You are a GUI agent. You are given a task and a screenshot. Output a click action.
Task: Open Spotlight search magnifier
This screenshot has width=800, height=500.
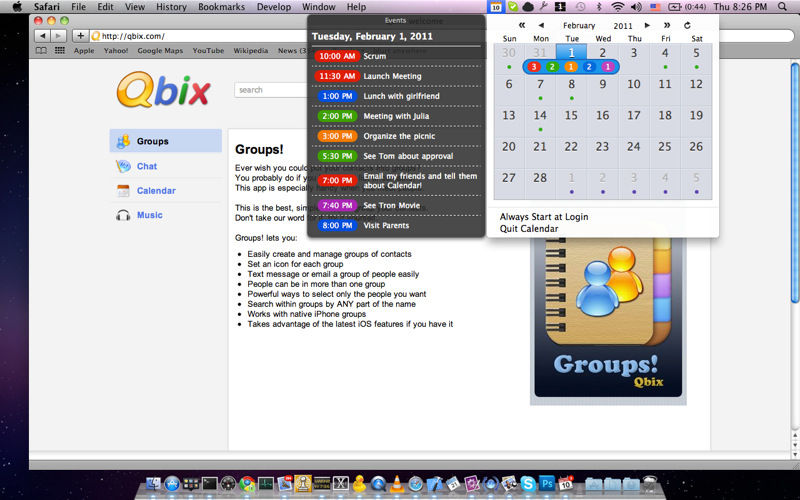(x=782, y=7)
